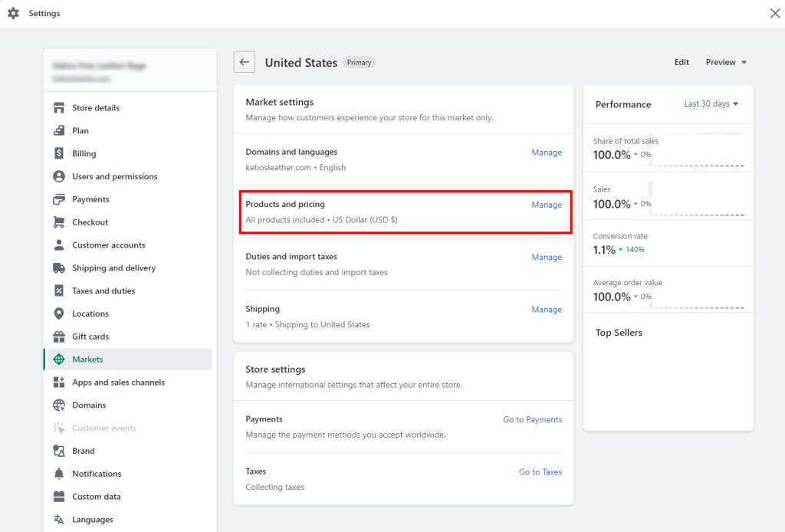Click the settings gear beside Settings title
785x532 pixels.
(x=13, y=13)
